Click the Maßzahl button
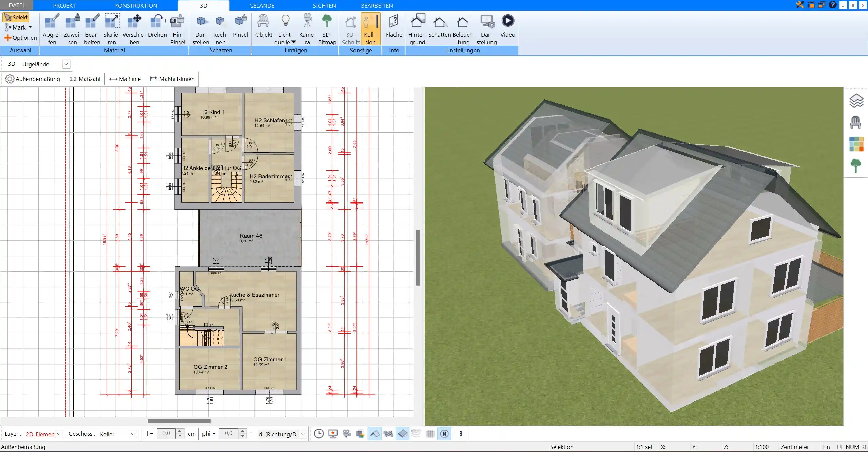This screenshot has height=452, width=868. (x=85, y=79)
